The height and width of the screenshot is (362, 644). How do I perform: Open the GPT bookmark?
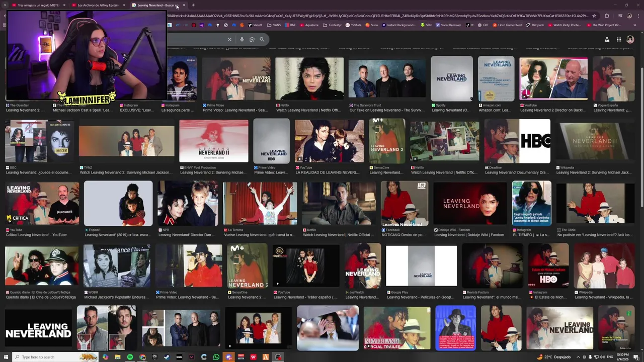(x=482, y=25)
